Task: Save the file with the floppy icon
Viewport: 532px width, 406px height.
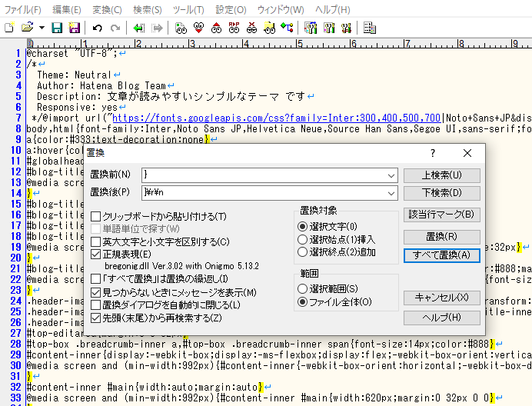Action: [x=57, y=28]
